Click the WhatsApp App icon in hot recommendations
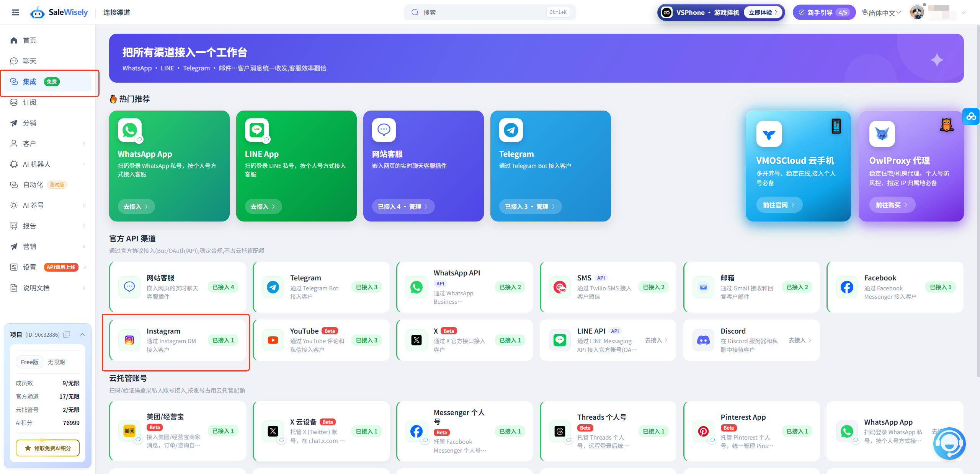Image resolution: width=980 pixels, height=474 pixels. (130, 130)
